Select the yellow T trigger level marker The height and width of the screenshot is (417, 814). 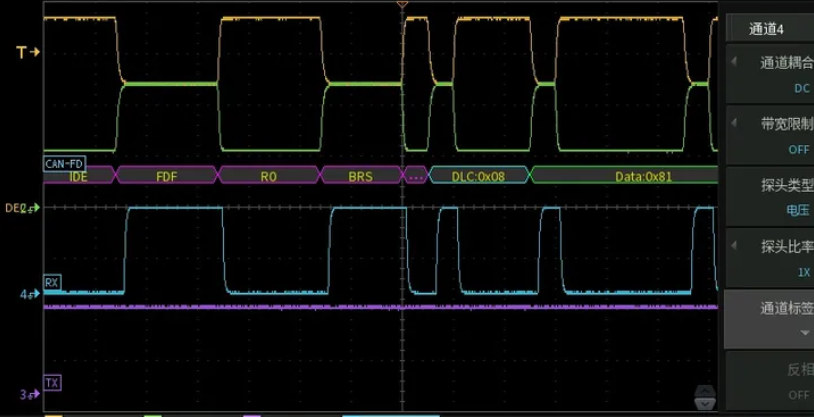click(28, 52)
